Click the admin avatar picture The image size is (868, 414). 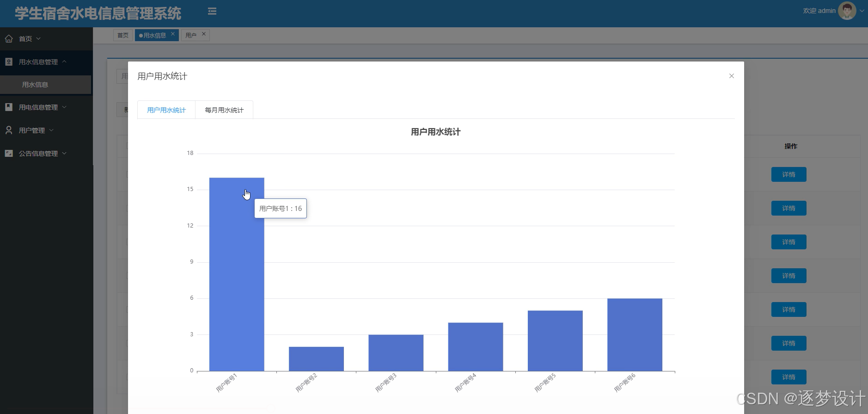coord(847,11)
